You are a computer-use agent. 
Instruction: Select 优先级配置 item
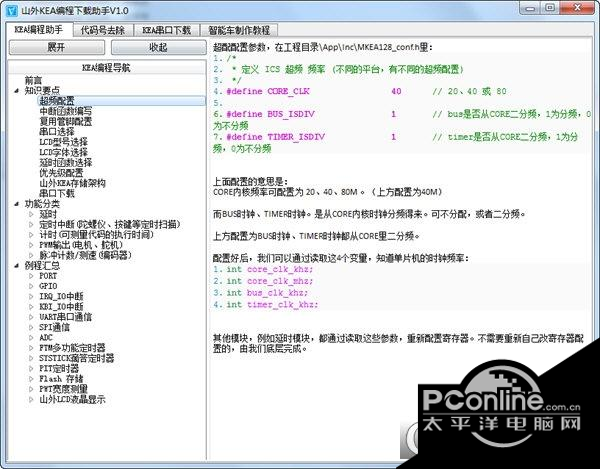[x=61, y=173]
